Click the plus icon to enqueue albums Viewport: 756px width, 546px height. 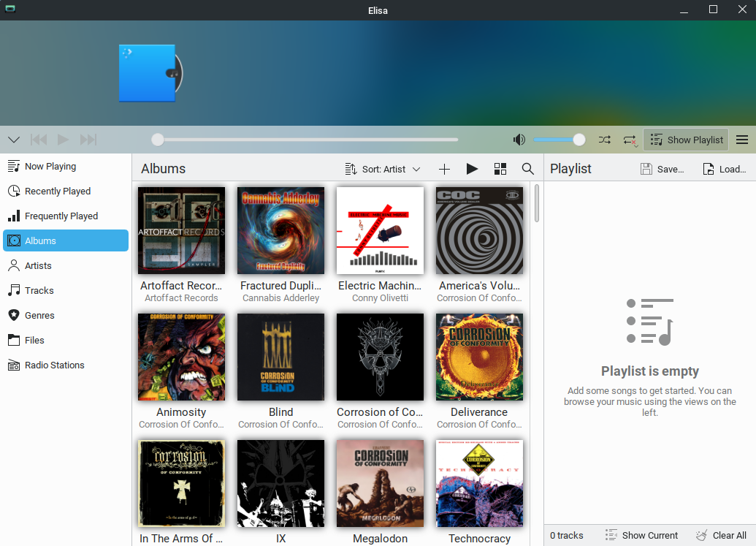tap(444, 169)
